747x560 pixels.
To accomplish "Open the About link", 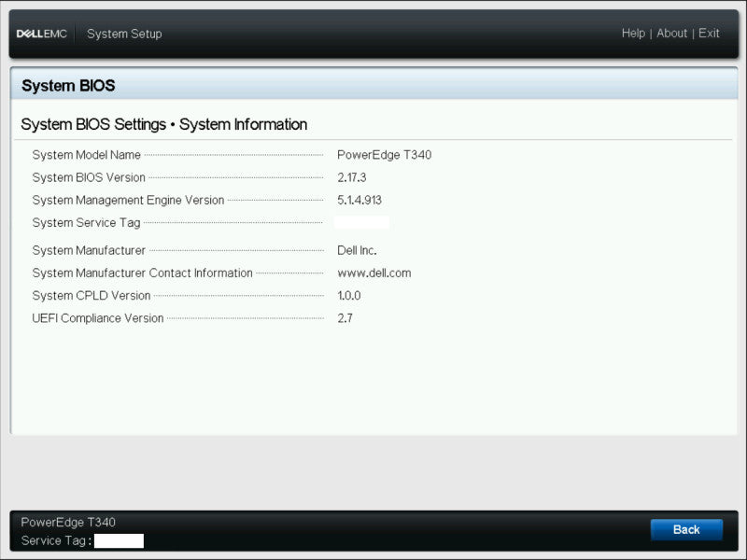I will coord(671,34).
